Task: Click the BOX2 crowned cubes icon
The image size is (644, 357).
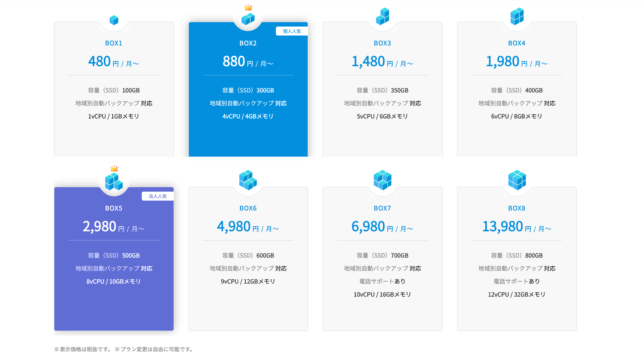Action: coord(248,18)
